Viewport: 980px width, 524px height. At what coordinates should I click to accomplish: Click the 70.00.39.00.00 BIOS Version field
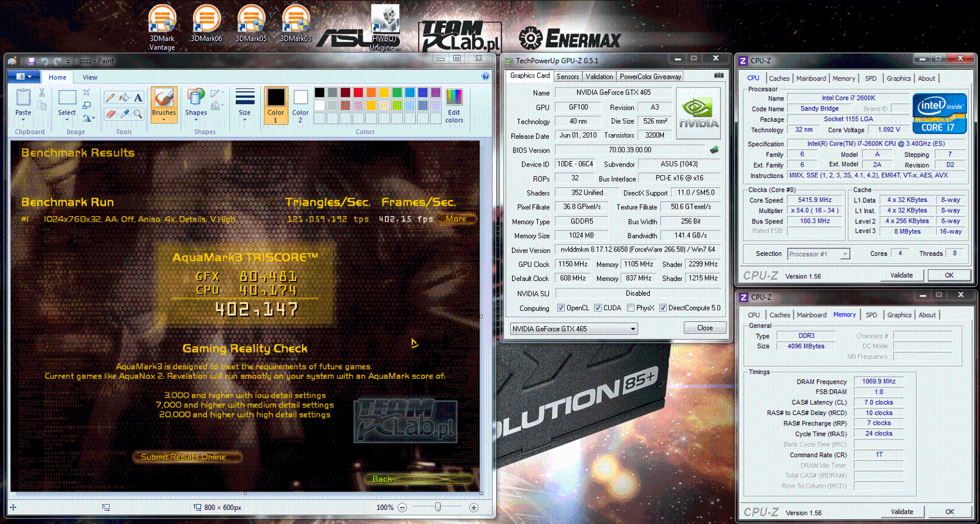[x=630, y=150]
